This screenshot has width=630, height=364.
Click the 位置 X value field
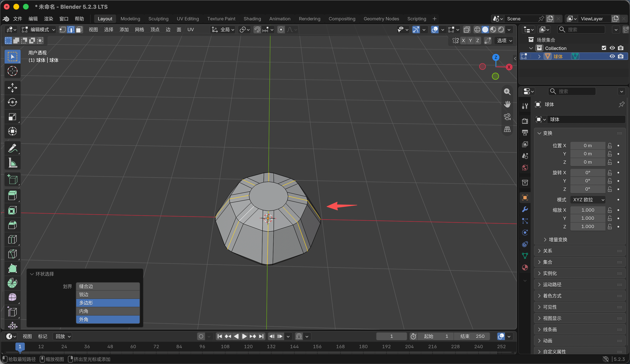point(588,146)
